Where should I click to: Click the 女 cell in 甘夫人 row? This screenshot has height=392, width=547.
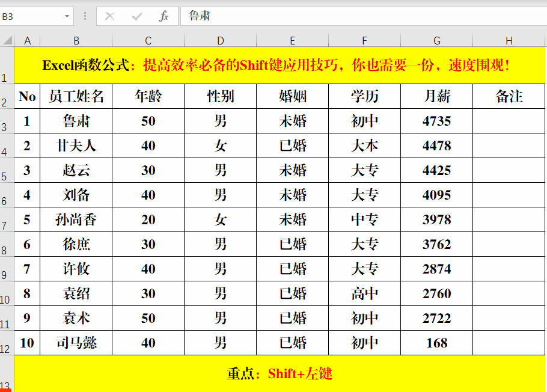point(221,145)
